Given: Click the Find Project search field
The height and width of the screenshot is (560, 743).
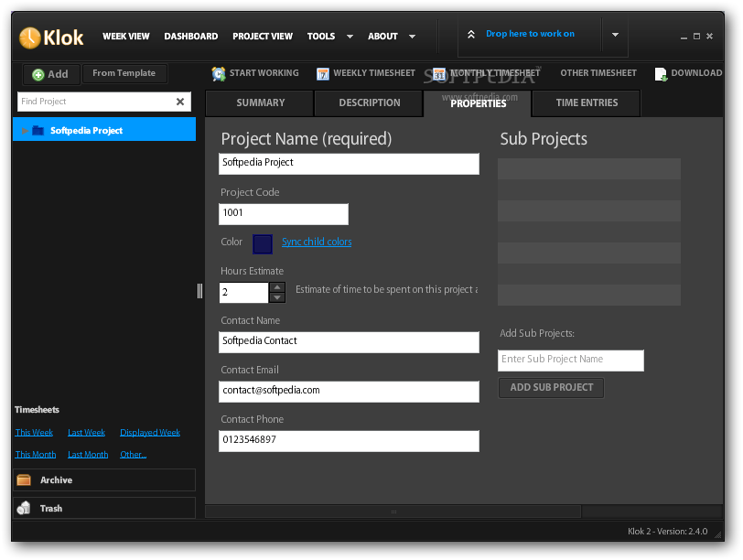Looking at the screenshot, I should click(x=97, y=102).
